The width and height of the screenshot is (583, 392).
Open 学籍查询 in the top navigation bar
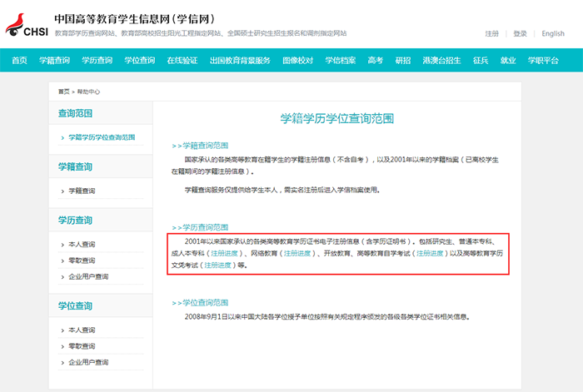point(53,61)
